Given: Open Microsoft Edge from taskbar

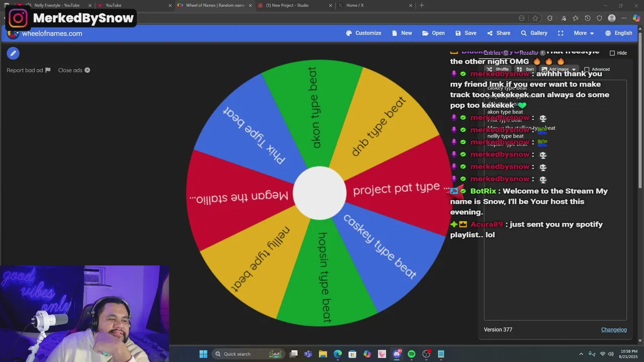Looking at the screenshot, I should 338,354.
